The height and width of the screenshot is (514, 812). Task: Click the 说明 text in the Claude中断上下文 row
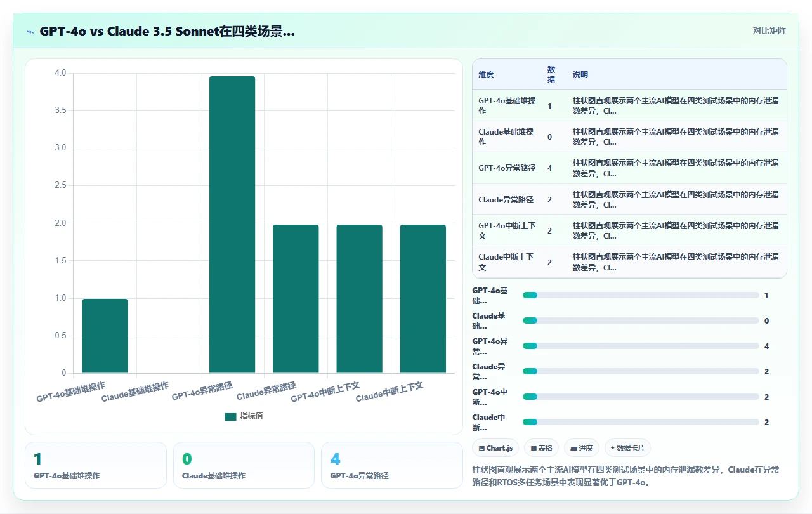pyautogui.click(x=676, y=261)
